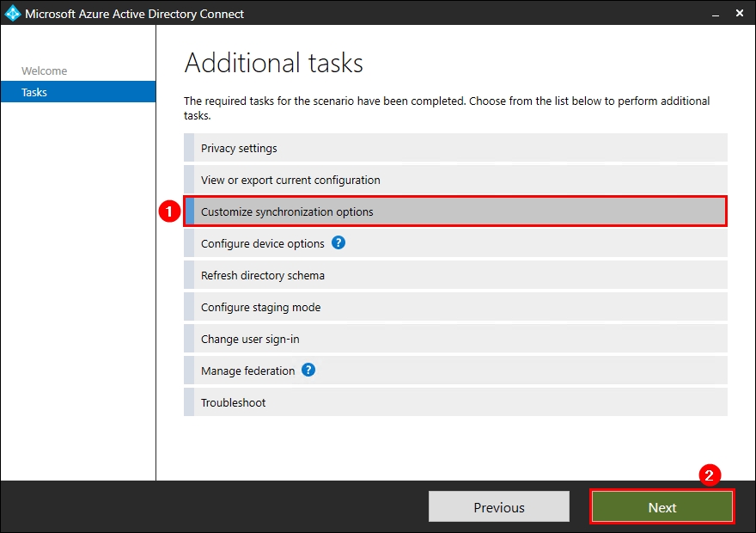Go back with the Previous button
The width and height of the screenshot is (756, 533).
point(498,506)
